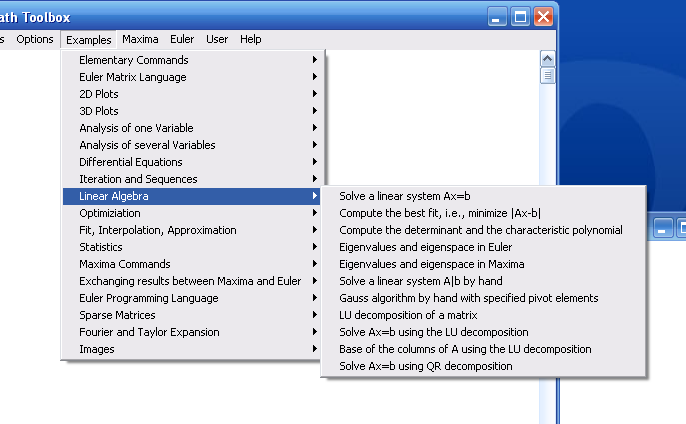Choose Eigenvalues and eigenspace in Maxima
Image resolution: width=686 pixels, height=424 pixels.
pyautogui.click(x=432, y=264)
